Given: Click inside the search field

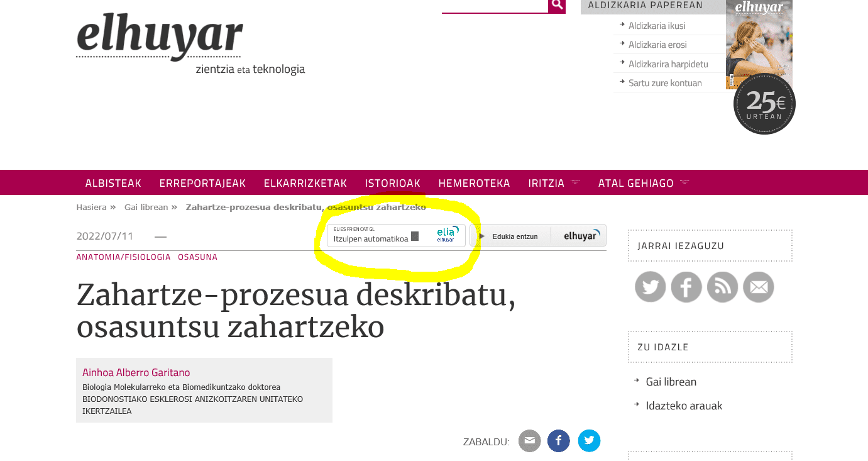Looking at the screenshot, I should (495, 6).
